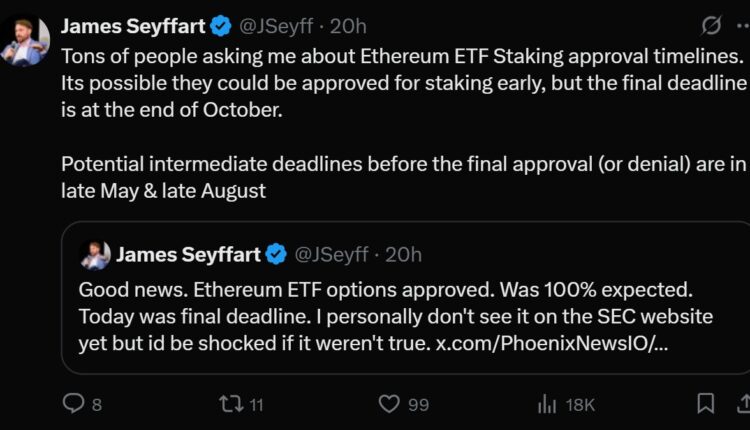Image resolution: width=750 pixels, height=430 pixels.
Task: Open the Grok explain icon
Action: point(684,24)
